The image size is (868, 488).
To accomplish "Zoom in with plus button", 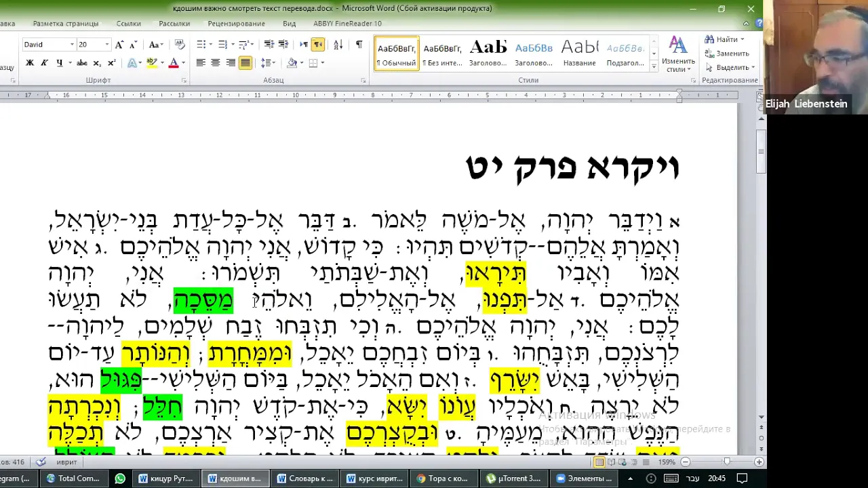I will pyautogui.click(x=759, y=462).
